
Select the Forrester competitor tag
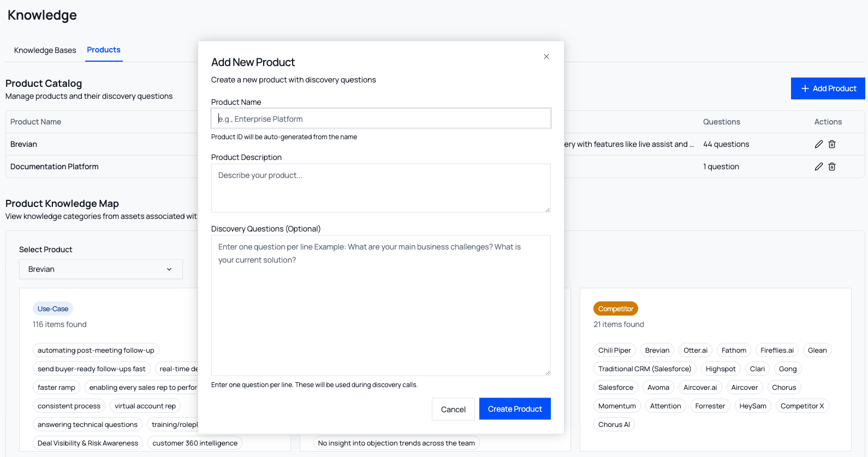point(710,406)
